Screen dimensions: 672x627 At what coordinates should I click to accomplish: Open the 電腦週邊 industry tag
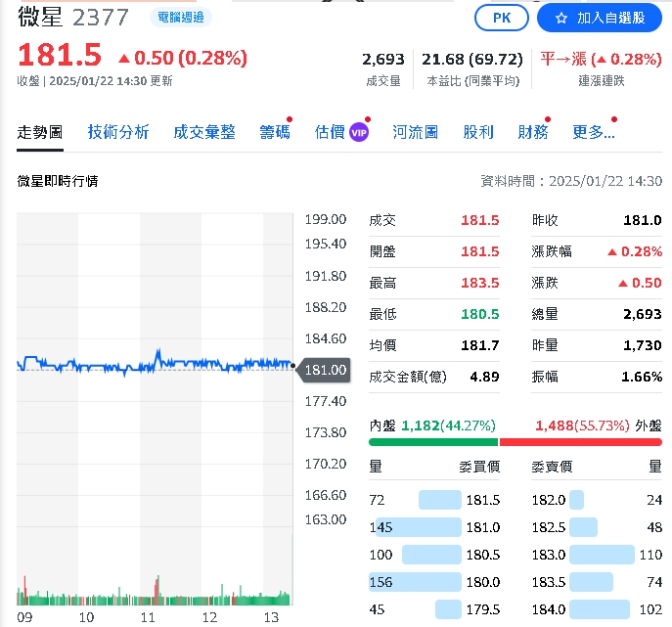[x=181, y=18]
